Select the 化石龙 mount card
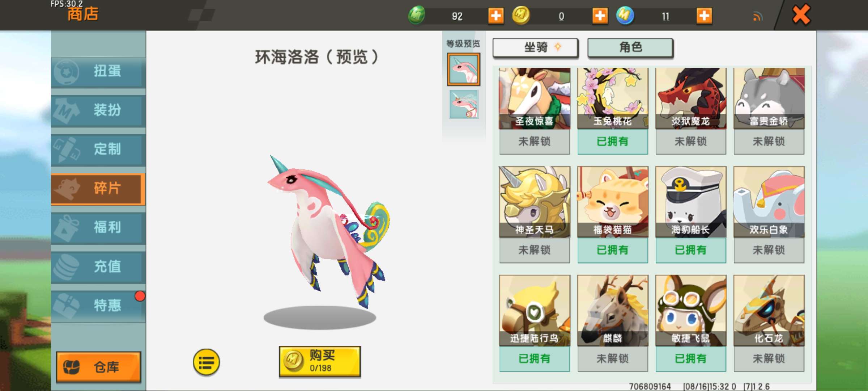The image size is (868, 391). [769, 323]
